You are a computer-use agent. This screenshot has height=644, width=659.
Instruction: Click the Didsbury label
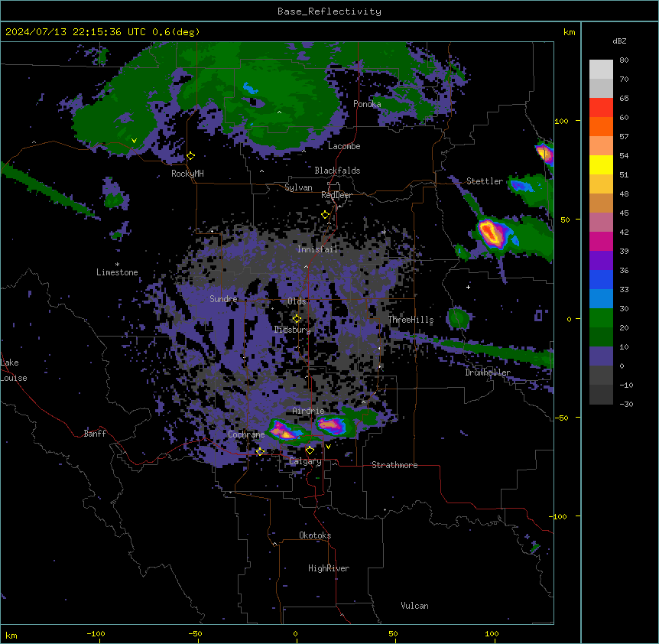293,330
